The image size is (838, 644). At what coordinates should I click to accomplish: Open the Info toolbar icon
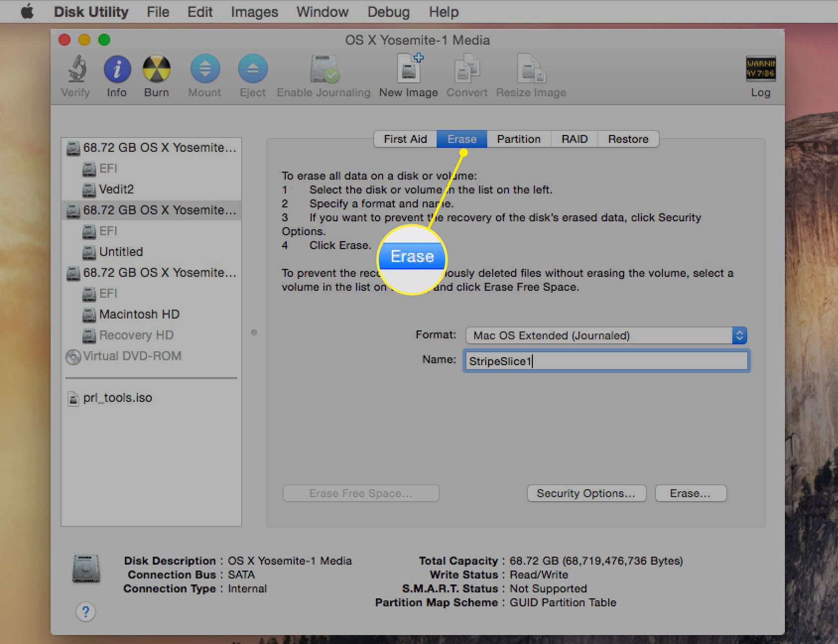[117, 69]
